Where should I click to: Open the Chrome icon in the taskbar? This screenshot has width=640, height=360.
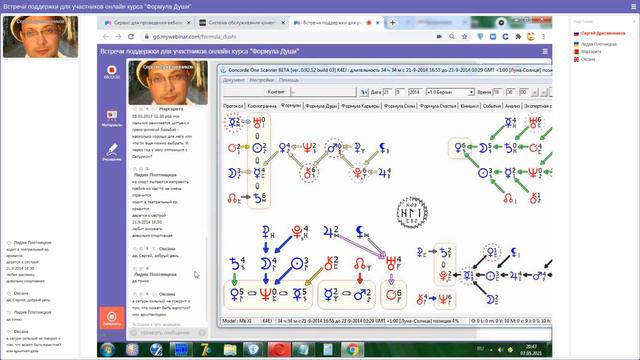[x=353, y=350]
